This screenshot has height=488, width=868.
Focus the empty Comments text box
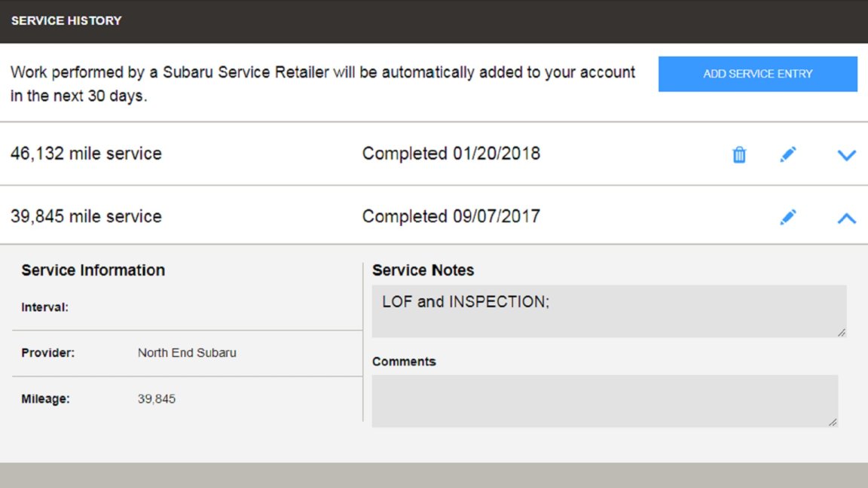(x=603, y=401)
